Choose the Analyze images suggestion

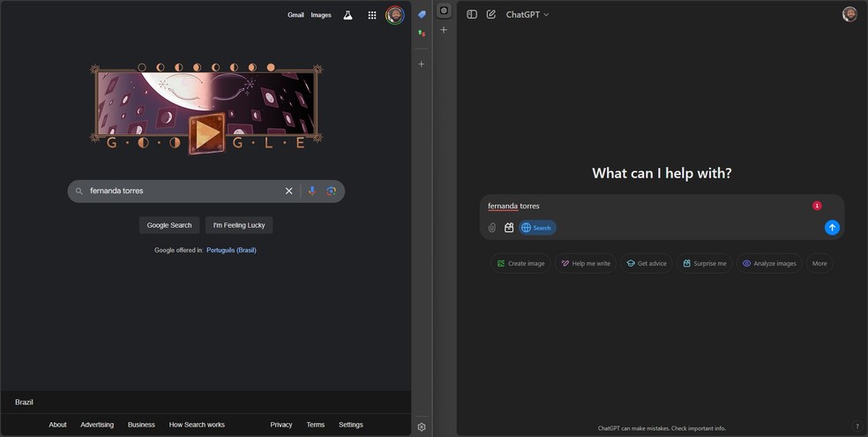769,264
